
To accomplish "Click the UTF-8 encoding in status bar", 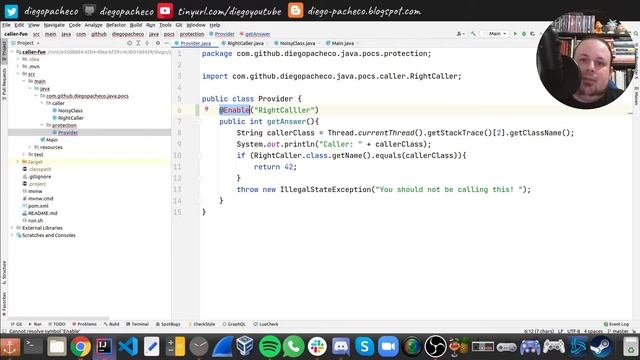I will click(x=573, y=331).
